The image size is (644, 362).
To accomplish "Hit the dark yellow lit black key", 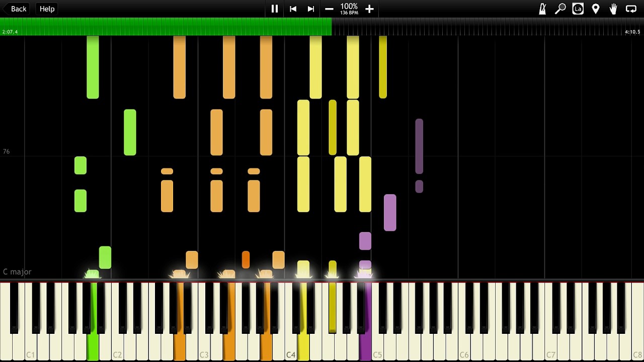I will click(333, 307).
